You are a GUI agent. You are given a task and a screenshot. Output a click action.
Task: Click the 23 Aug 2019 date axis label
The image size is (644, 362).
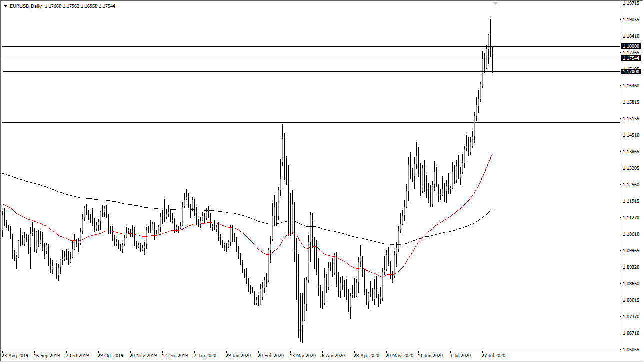point(16,356)
